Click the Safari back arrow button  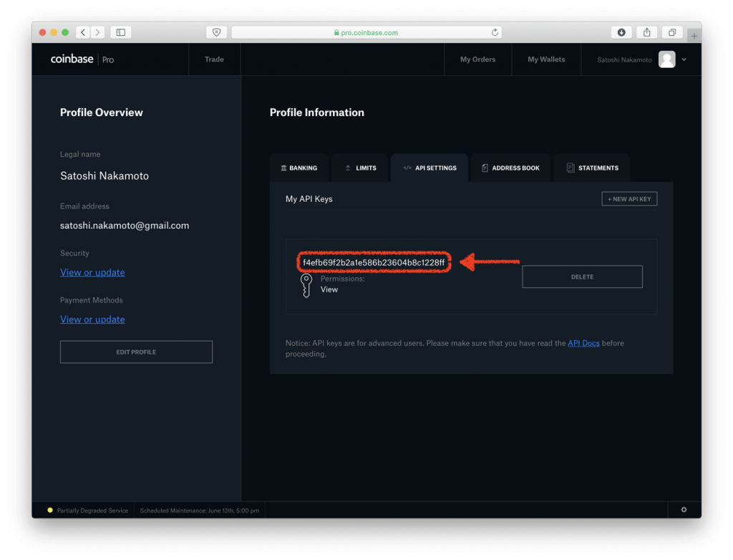coord(83,32)
